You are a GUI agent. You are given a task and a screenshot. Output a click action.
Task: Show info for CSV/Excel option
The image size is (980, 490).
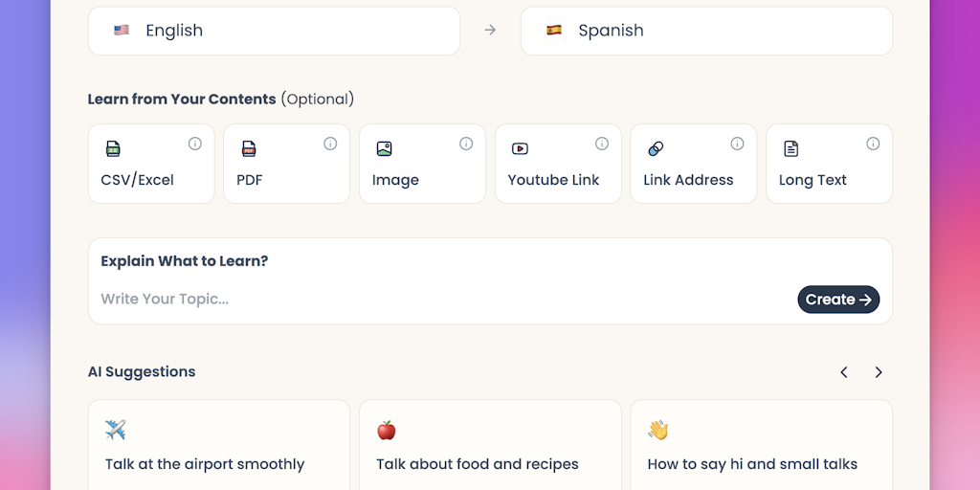point(195,144)
